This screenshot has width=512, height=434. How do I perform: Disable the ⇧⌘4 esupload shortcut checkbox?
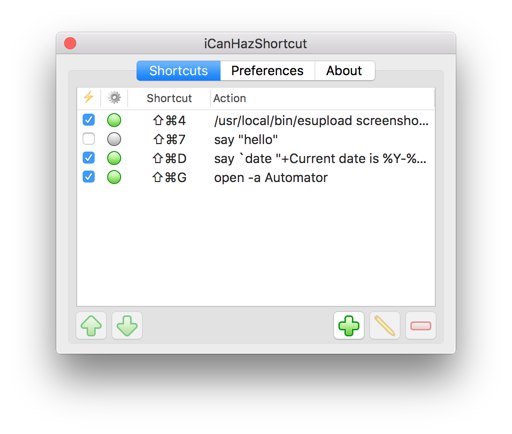click(x=89, y=120)
